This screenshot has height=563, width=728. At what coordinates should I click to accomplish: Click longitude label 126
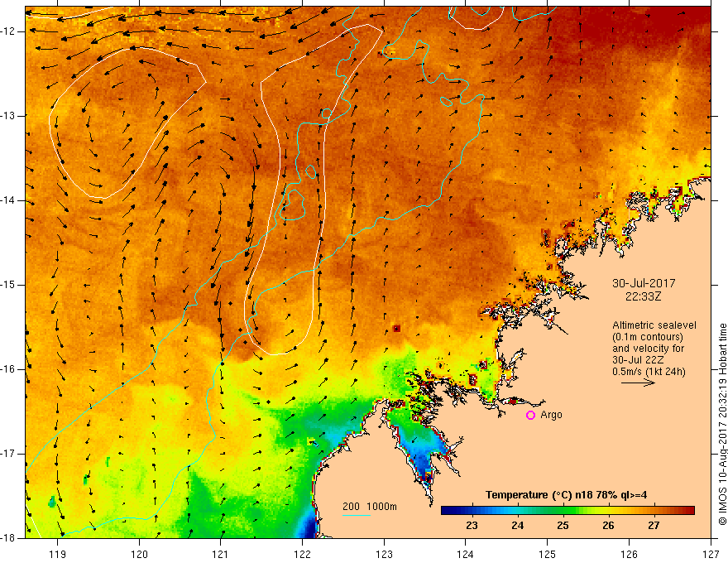pos(629,554)
